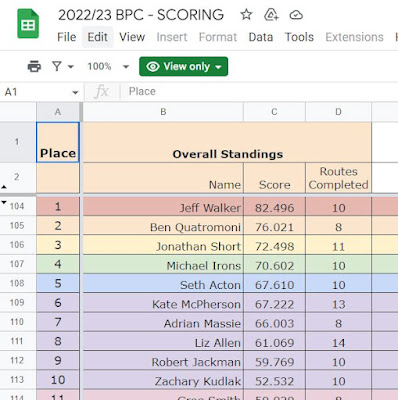Open the View menu
Image resolution: width=398 pixels, height=400 pixels.
(132, 37)
